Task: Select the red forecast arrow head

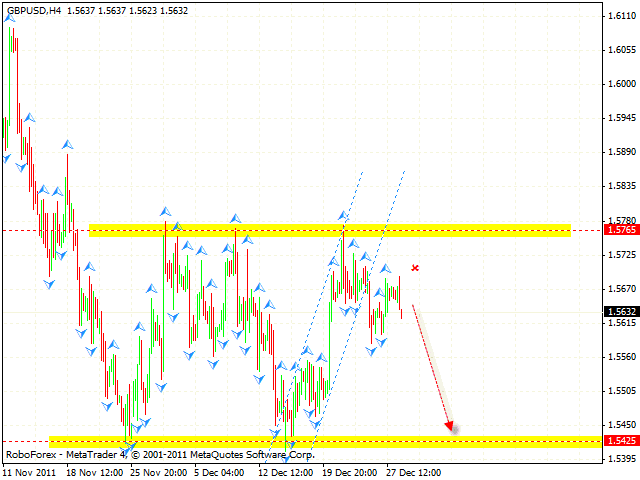Action: tap(450, 427)
